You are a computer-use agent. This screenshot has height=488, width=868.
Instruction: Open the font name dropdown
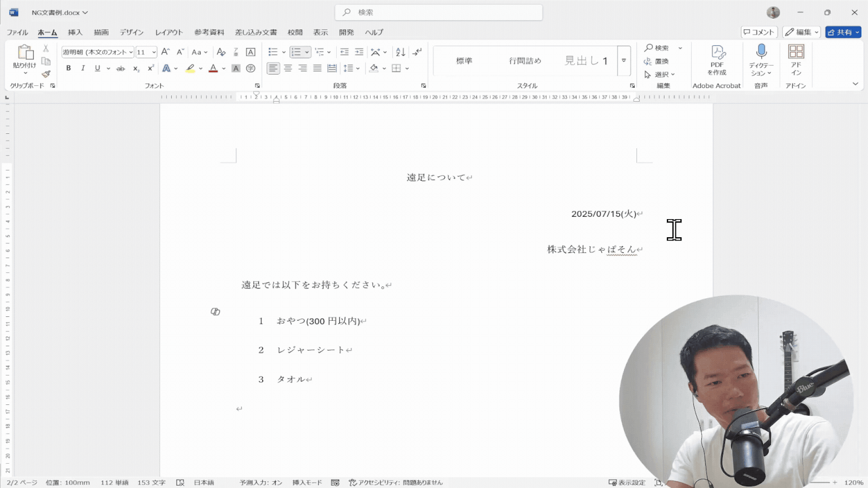[131, 52]
